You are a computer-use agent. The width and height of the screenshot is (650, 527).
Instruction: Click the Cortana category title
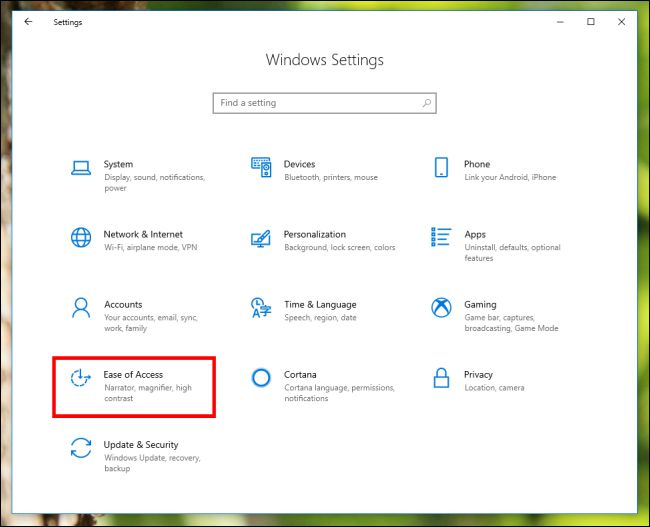click(300, 374)
